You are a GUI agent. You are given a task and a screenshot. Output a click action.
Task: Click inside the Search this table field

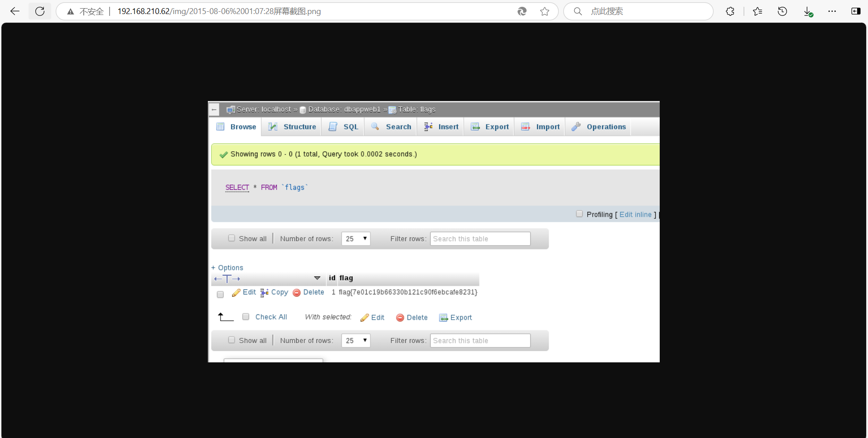click(480, 238)
